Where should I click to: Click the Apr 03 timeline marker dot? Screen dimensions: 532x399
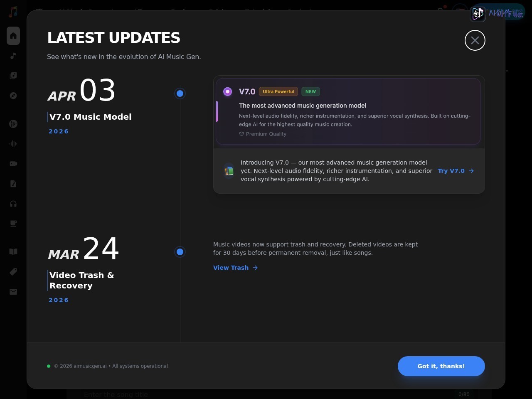tap(180, 94)
